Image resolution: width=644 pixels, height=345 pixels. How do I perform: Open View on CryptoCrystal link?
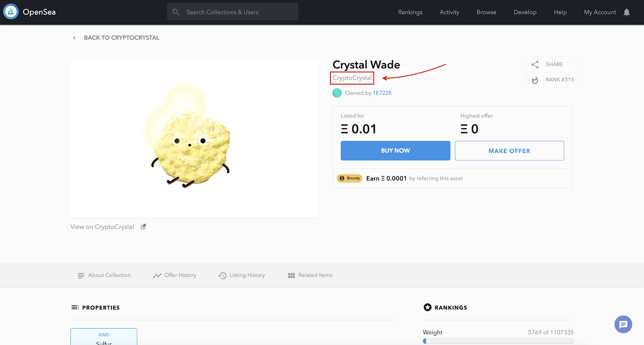point(102,227)
